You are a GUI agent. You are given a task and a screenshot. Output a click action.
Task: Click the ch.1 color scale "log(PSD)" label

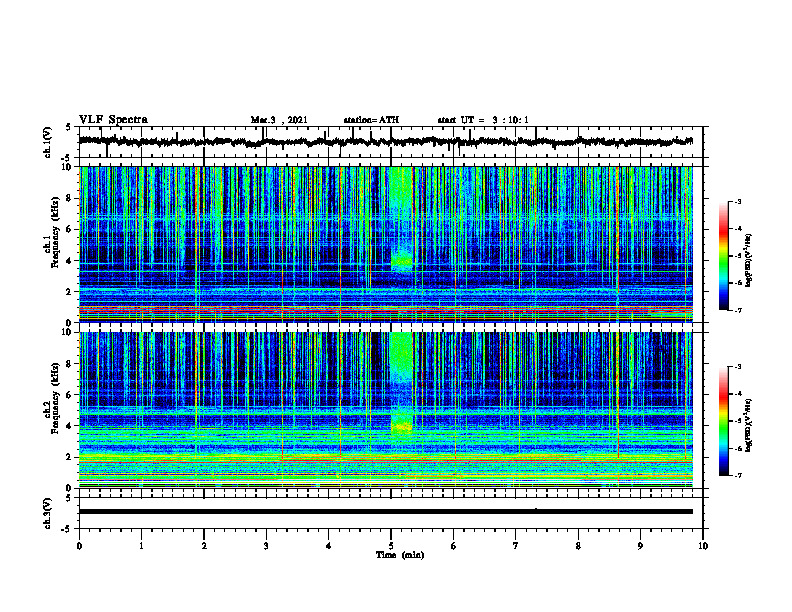750,260
